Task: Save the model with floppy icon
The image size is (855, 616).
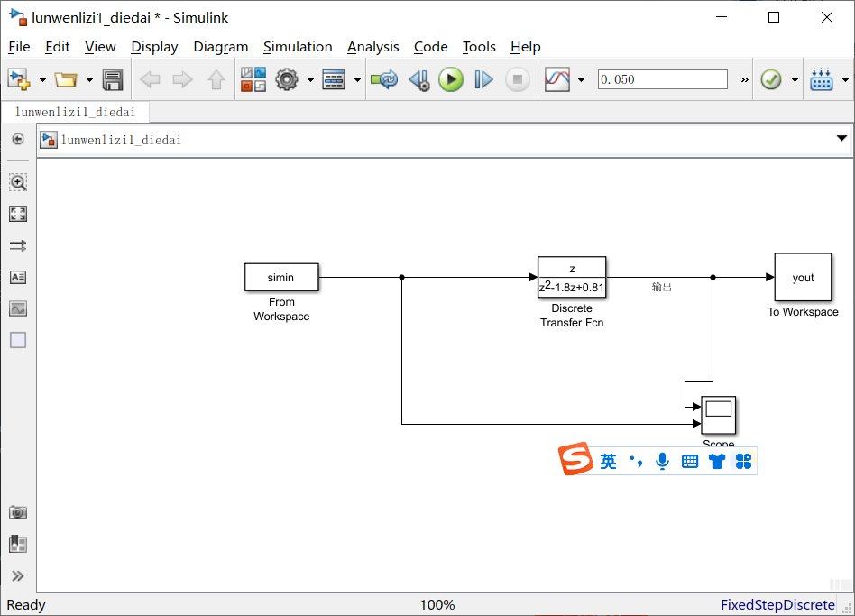Action: coord(113,79)
